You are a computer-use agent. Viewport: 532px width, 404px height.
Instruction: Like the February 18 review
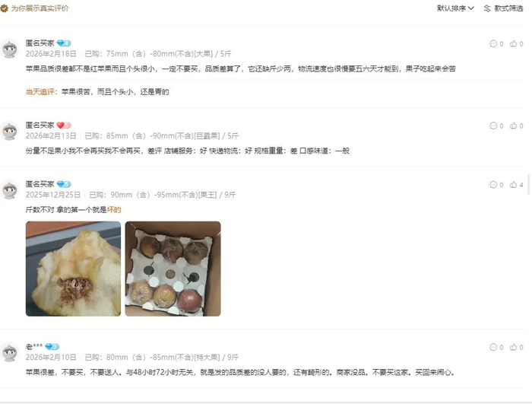click(516, 43)
